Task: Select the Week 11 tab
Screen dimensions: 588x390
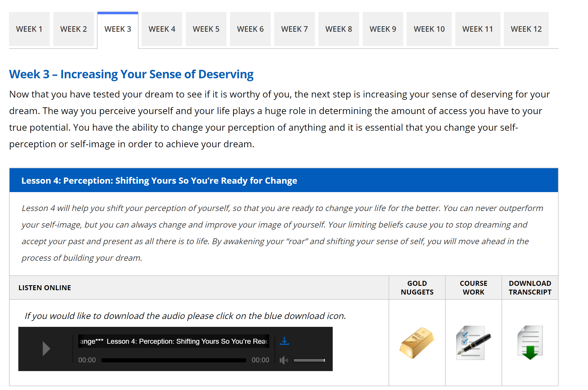Action: (477, 29)
